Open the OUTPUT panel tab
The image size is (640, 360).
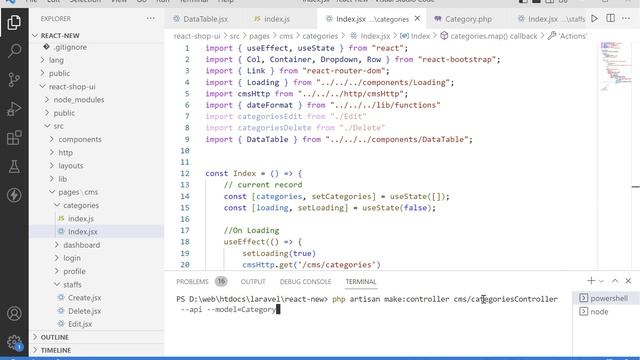point(253,282)
